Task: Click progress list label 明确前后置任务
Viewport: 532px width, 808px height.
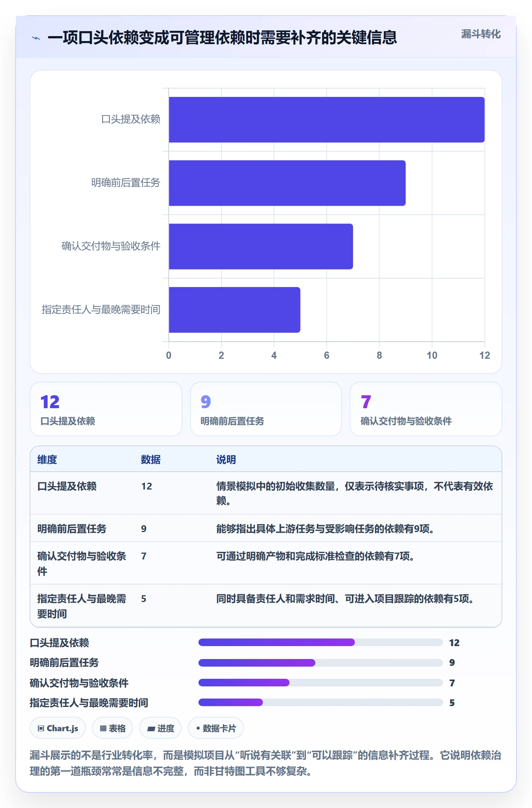Action: pyautogui.click(x=64, y=663)
